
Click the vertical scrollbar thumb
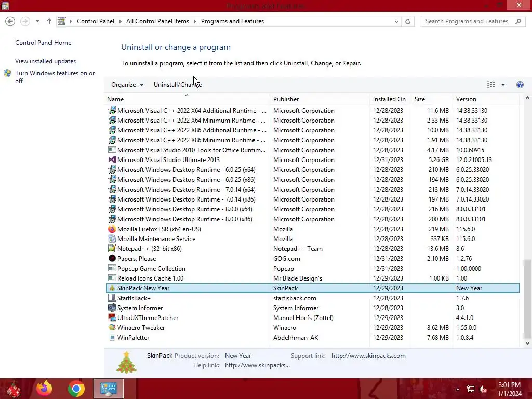click(527, 299)
